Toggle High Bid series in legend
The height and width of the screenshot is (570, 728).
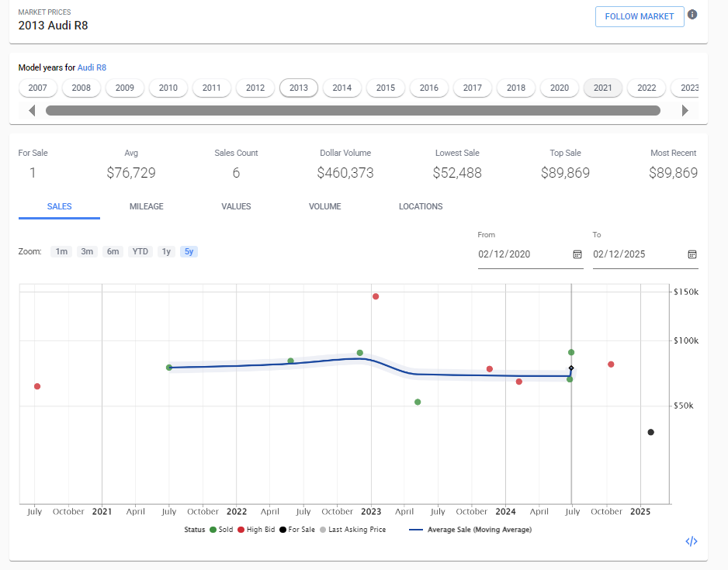click(260, 530)
